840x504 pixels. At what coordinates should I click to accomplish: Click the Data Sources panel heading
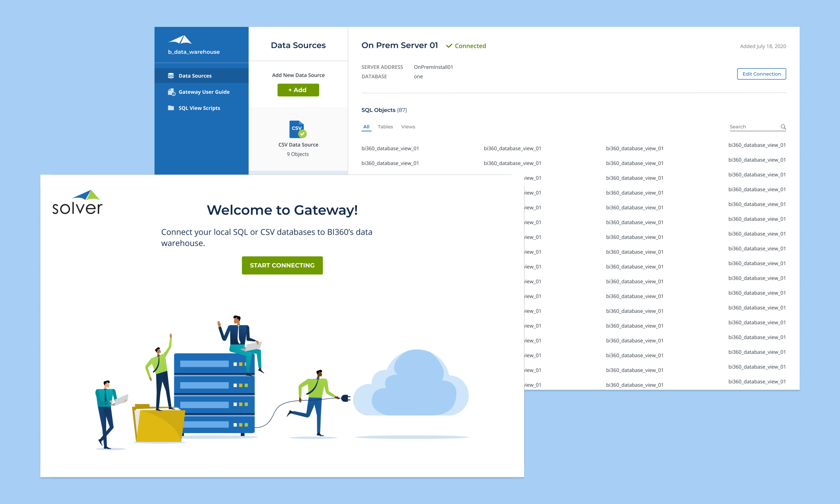[298, 45]
